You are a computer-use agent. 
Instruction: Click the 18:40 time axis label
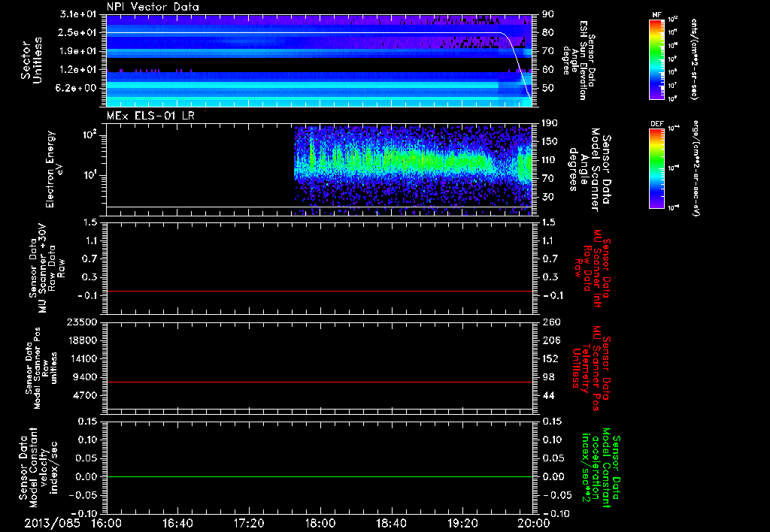point(391,523)
